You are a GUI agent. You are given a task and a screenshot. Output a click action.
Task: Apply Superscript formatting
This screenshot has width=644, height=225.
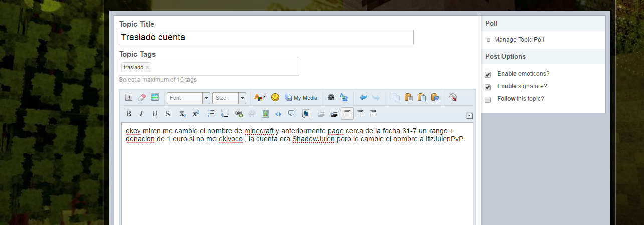(196, 114)
